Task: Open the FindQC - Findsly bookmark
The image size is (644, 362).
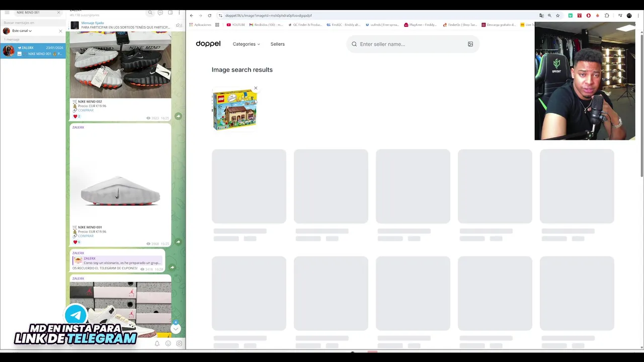Action: pos(344,25)
